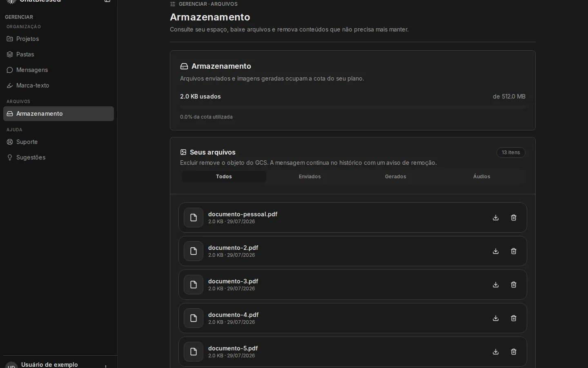This screenshot has width=588, height=368.
Task: Download documento-pessoal.pdf
Action: point(496,218)
